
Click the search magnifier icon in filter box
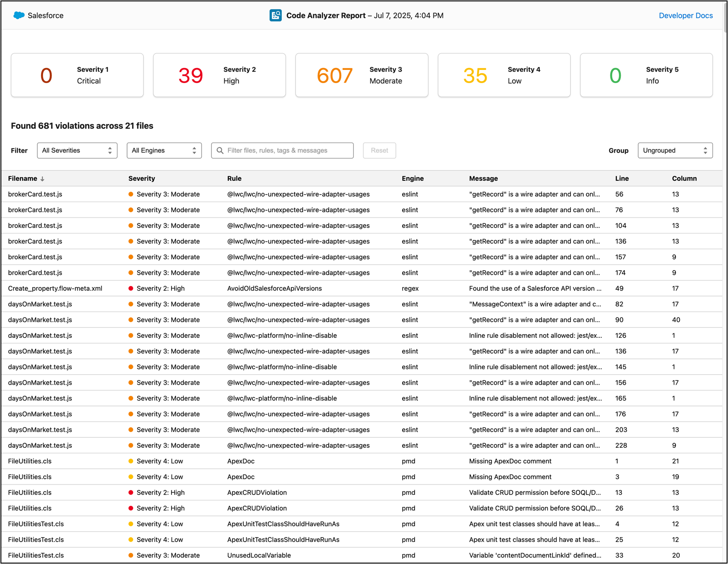(x=220, y=150)
